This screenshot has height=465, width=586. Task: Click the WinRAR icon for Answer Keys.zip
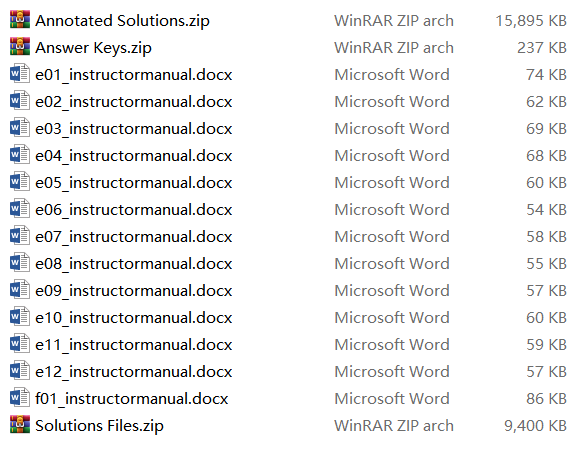[x=20, y=47]
